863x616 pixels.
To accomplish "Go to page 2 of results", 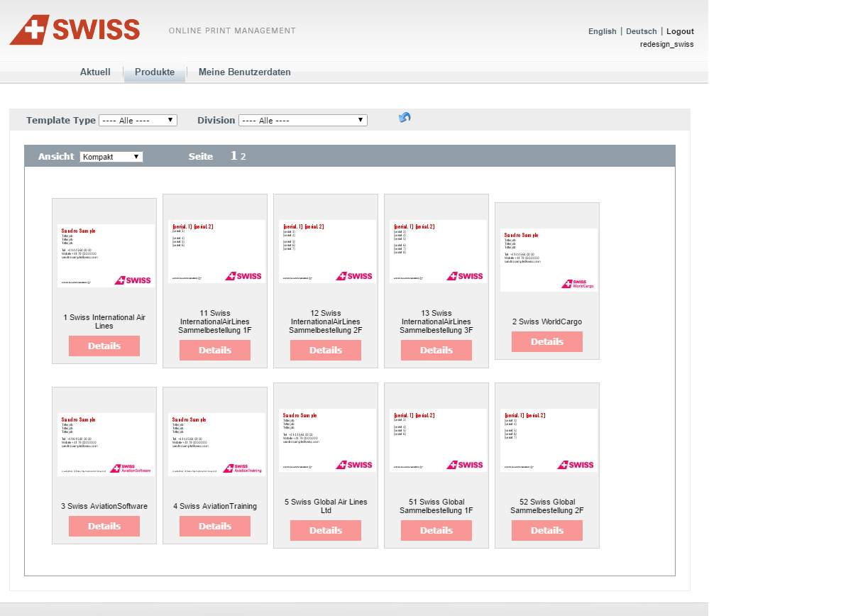I will click(x=243, y=157).
